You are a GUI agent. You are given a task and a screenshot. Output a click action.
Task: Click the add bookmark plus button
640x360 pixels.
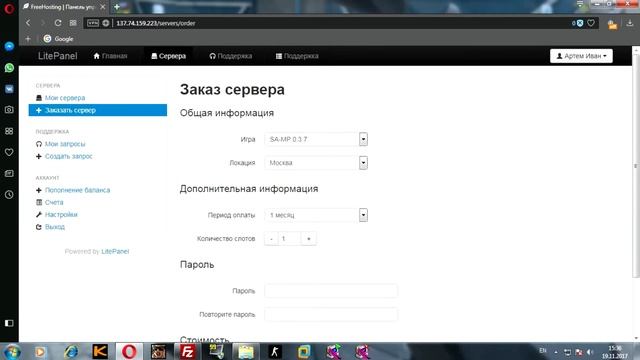tap(28, 39)
